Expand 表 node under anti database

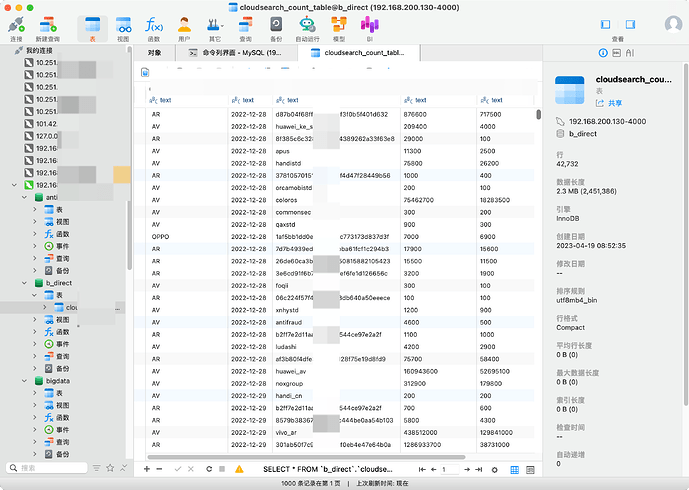pyautogui.click(x=35, y=210)
